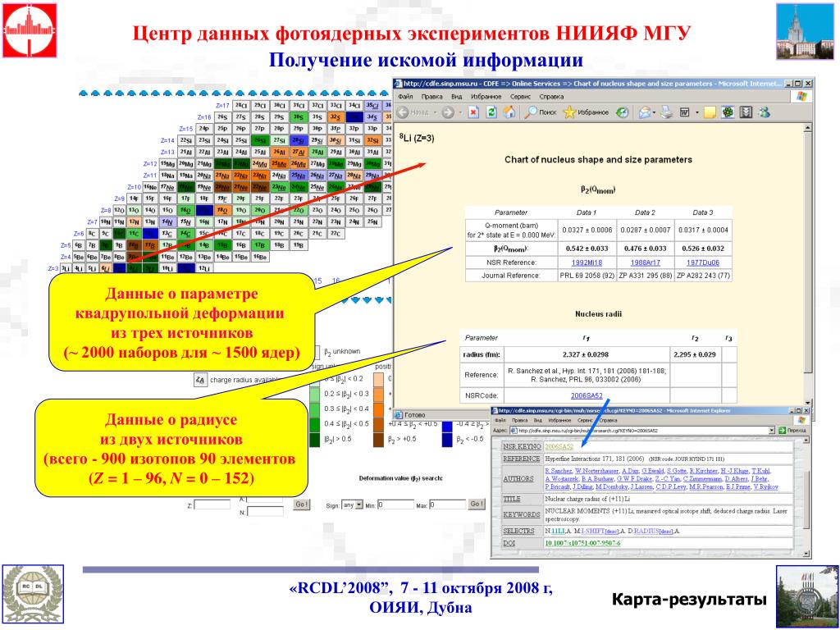840x630 pixels.
Task: Click the page icon in the address bar
Action: 514,430
